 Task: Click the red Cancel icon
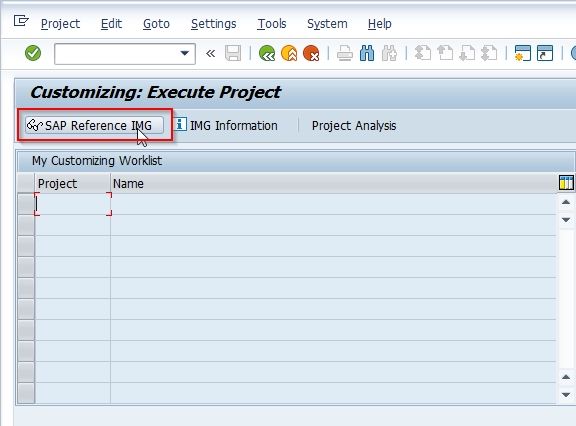[311, 53]
